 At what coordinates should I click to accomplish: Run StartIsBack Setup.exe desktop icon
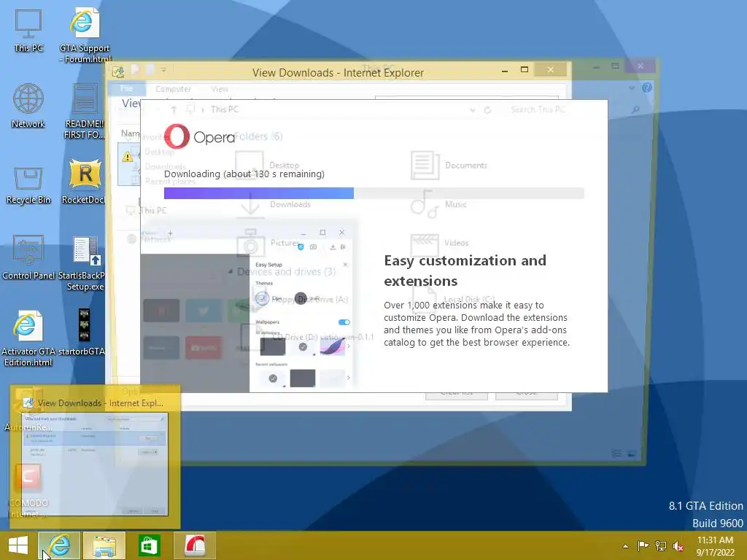click(x=85, y=262)
